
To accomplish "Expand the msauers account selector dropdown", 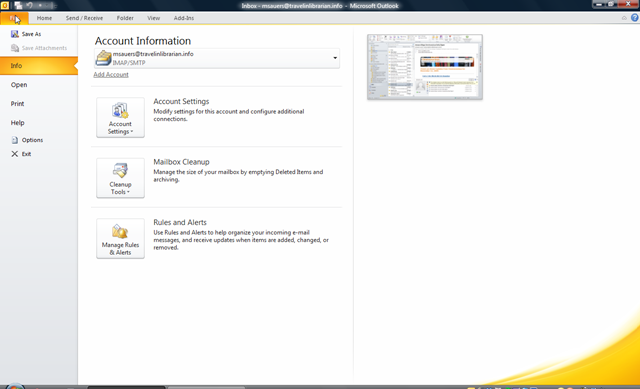I will tap(335, 58).
